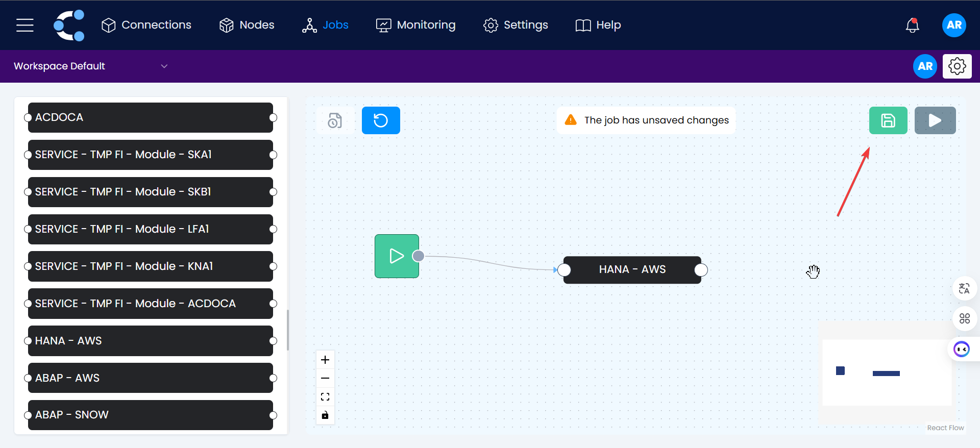Image resolution: width=980 pixels, height=448 pixels.
Task: Zoom in on the canvas
Action: (x=325, y=360)
